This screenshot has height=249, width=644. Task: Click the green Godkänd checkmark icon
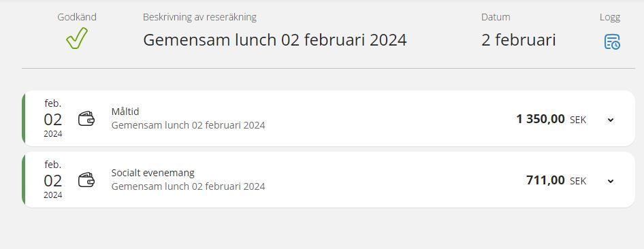77,38
